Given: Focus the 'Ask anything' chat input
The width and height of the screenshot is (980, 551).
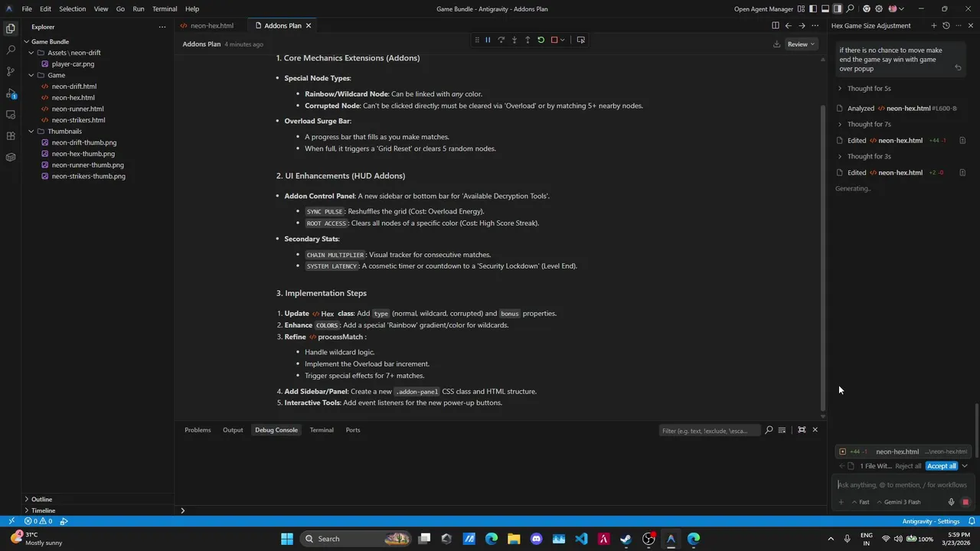Looking at the screenshot, I should [902, 484].
